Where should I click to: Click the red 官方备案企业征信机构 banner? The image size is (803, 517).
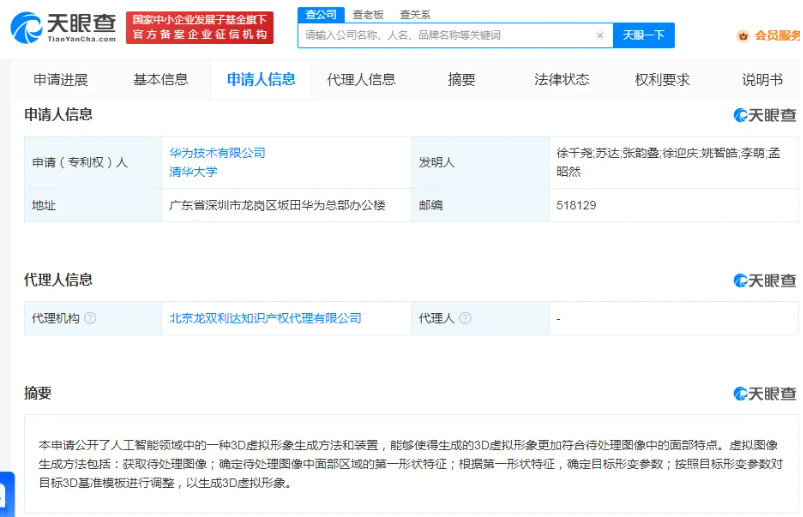coord(200,28)
